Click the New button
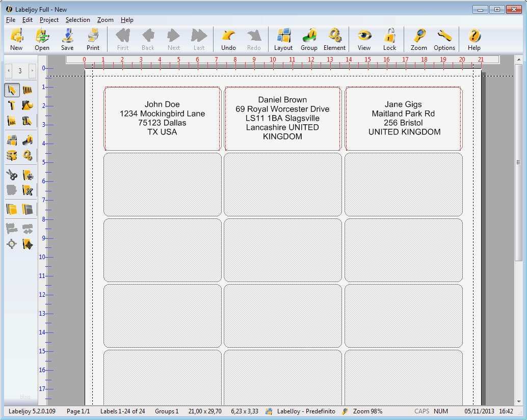Image resolution: width=527 pixels, height=420 pixels. [x=16, y=38]
